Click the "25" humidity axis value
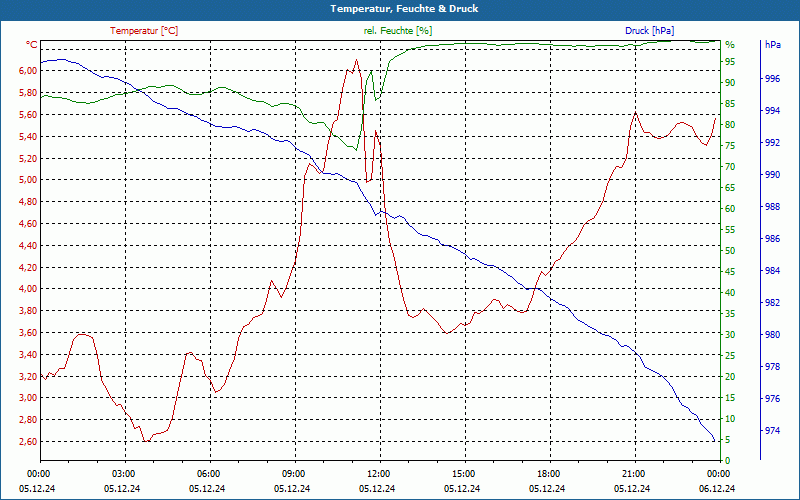 (730, 356)
